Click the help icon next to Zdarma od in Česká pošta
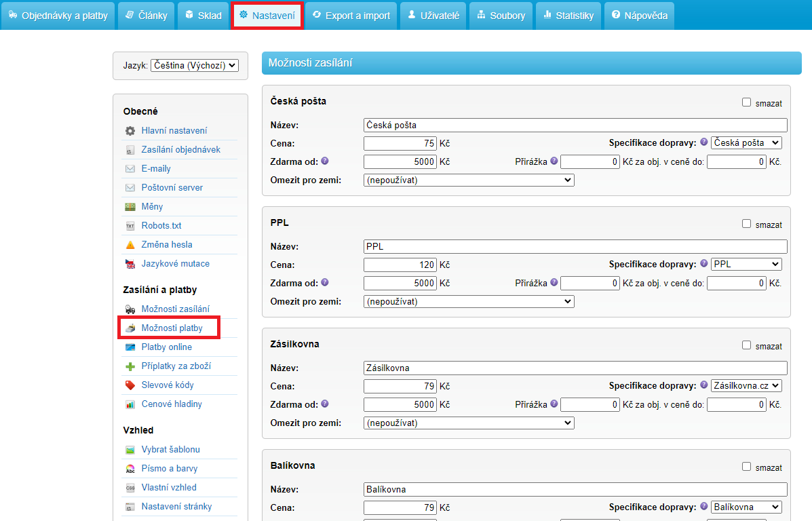 click(x=325, y=161)
